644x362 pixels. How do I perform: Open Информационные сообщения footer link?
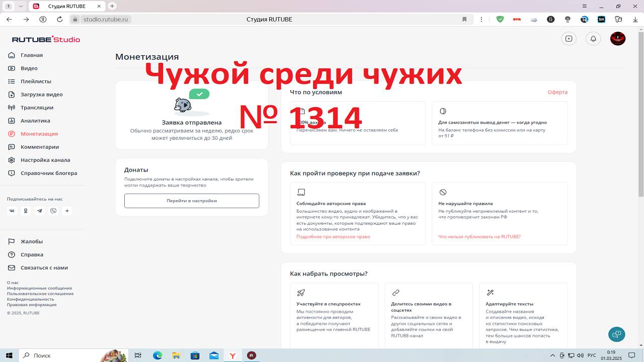39,288
